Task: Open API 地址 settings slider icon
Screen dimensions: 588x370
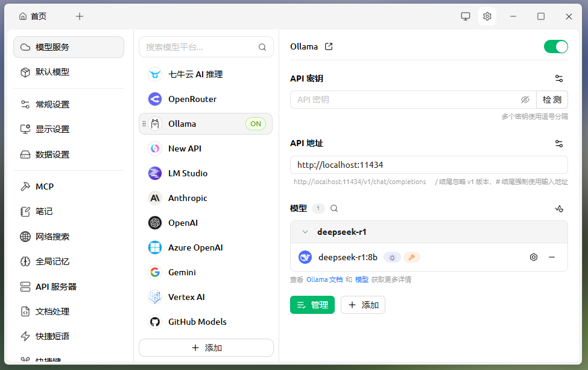Action: pos(559,144)
